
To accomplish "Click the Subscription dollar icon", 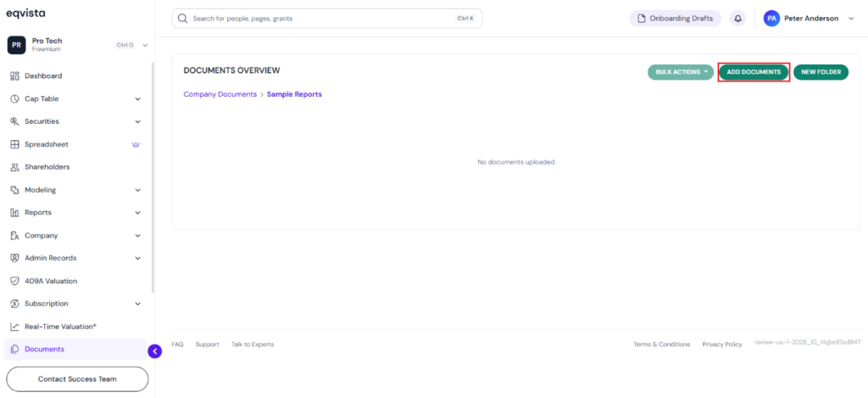I will tap(15, 304).
